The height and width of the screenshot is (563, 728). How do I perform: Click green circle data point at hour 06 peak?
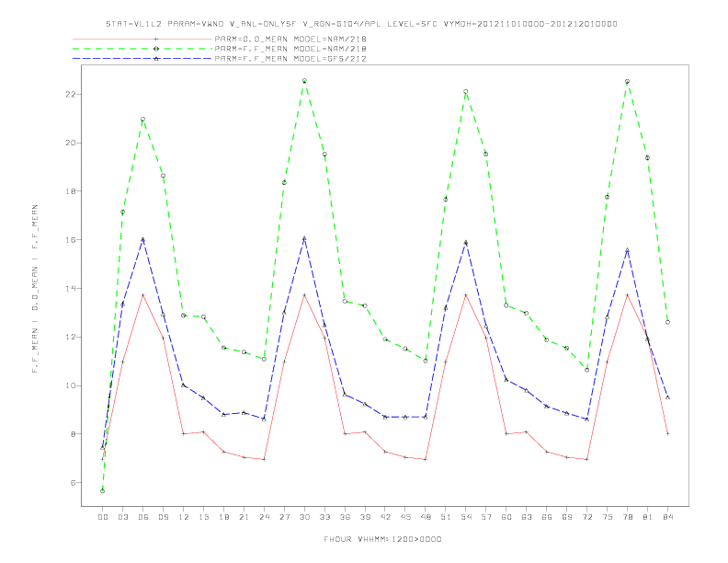pyautogui.click(x=143, y=120)
